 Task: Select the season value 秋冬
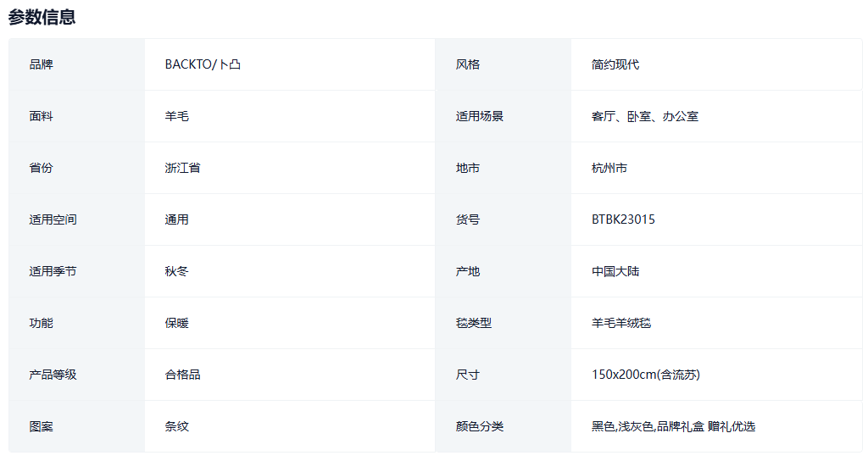coord(176,271)
